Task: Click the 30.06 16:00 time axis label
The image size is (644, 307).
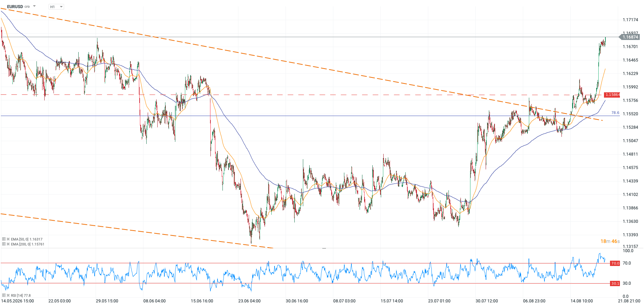Action: click(x=297, y=301)
